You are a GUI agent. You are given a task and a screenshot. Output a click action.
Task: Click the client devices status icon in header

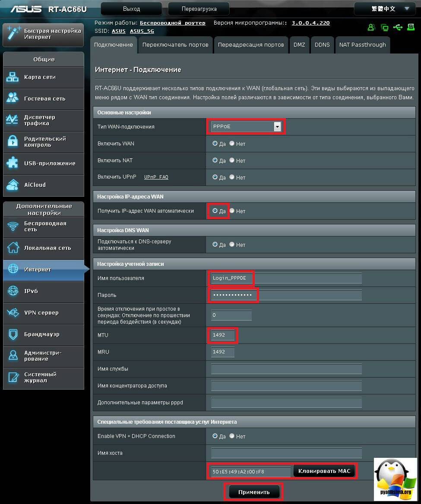pos(384,27)
